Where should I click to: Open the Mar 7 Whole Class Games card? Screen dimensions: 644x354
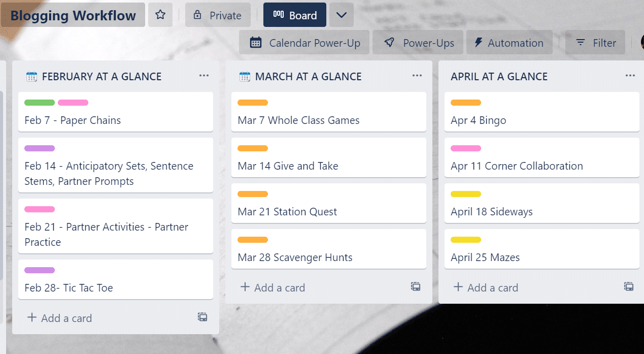click(298, 120)
